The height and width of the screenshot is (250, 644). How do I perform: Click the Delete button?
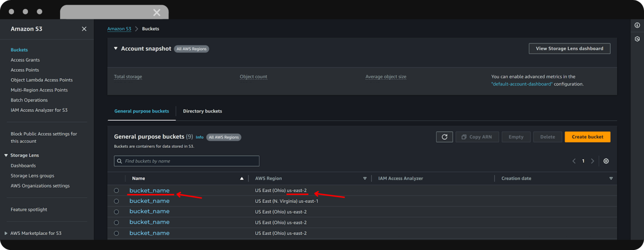pos(547,137)
